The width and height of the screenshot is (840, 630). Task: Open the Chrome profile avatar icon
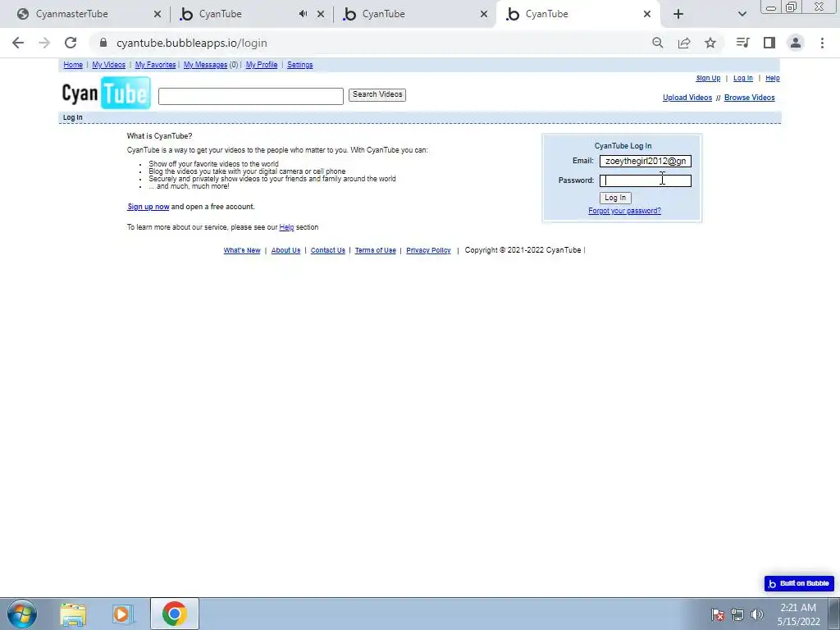point(796,43)
